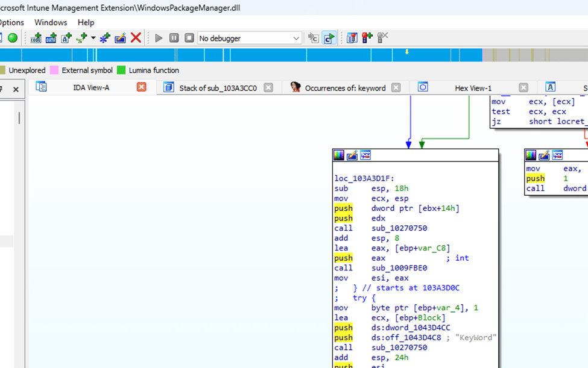Open the Help menu
588x368 pixels.
point(86,22)
